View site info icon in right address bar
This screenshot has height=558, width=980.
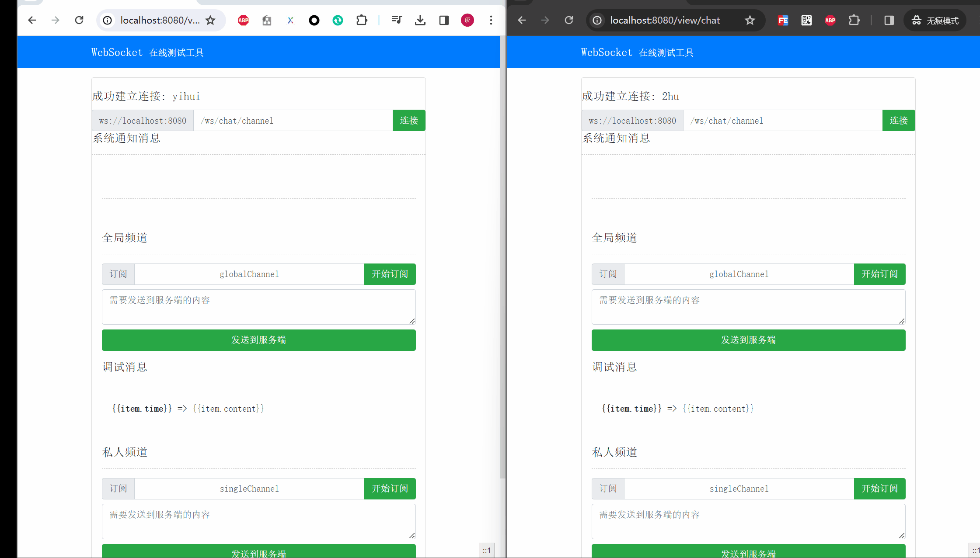[x=597, y=20]
